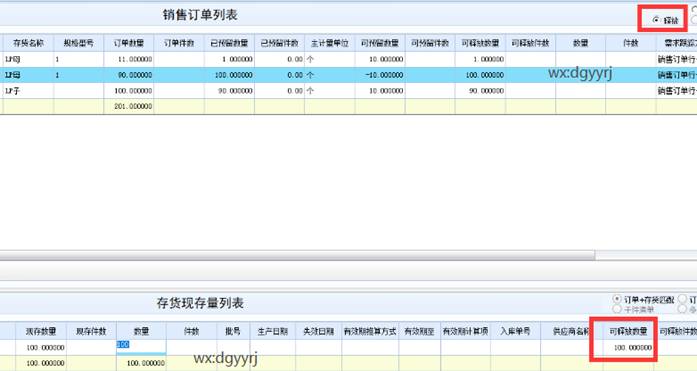
Task: Select the LF子 inventory row
Action: (348, 91)
